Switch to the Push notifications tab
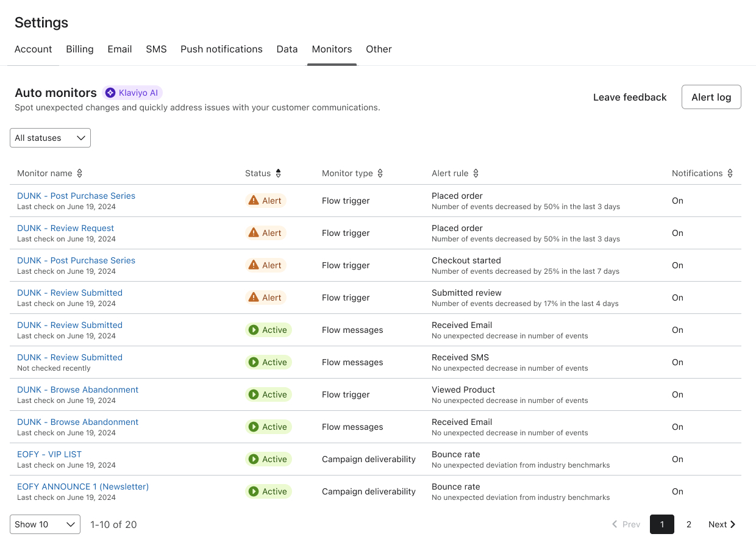Screen dimensions: 756x556 coord(221,49)
